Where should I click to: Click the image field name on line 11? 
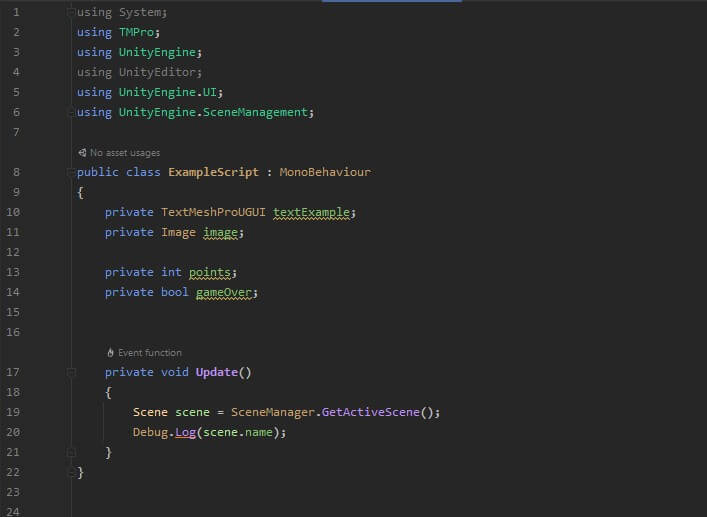(x=220, y=232)
